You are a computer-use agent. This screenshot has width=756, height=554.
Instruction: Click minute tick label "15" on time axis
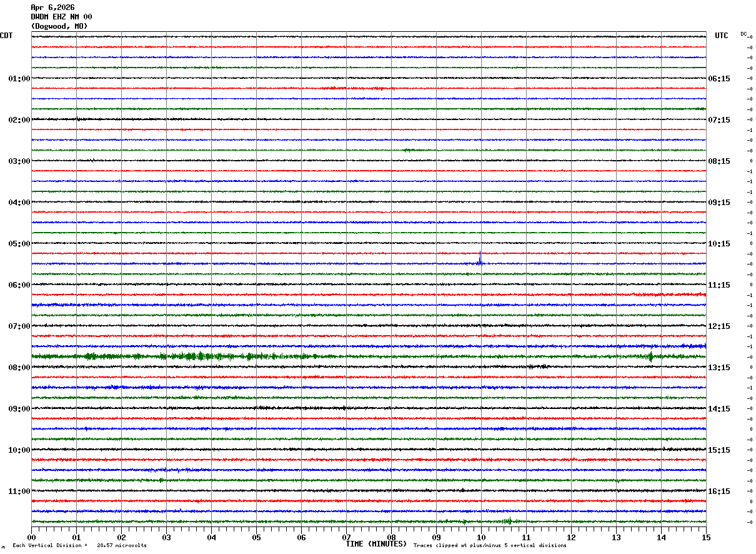[x=706, y=537]
